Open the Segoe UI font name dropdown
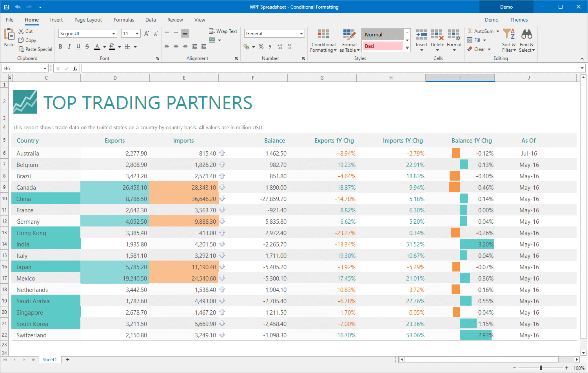Image resolution: width=588 pixels, height=373 pixels. click(x=114, y=34)
